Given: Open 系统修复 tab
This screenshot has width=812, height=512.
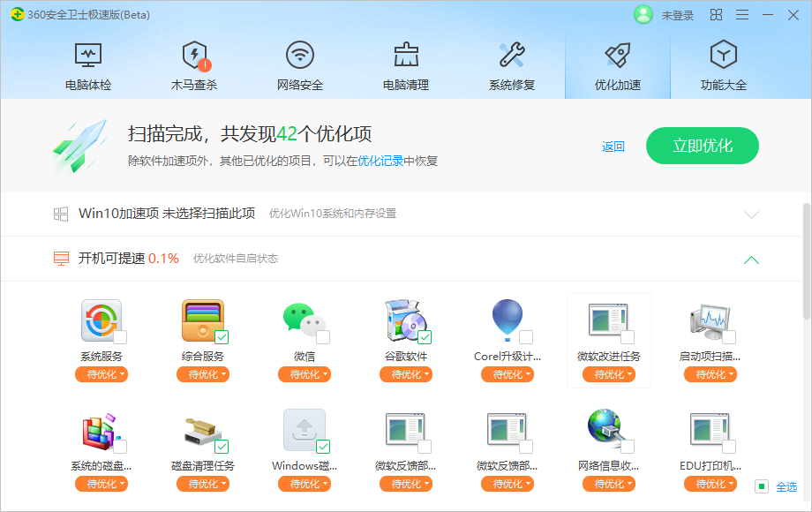Looking at the screenshot, I should (512, 67).
